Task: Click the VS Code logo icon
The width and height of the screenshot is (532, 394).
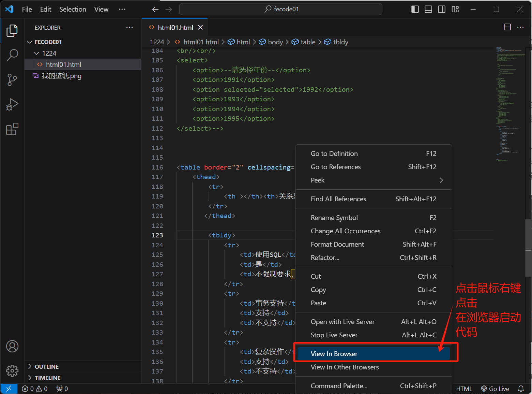Action: pyautogui.click(x=10, y=9)
